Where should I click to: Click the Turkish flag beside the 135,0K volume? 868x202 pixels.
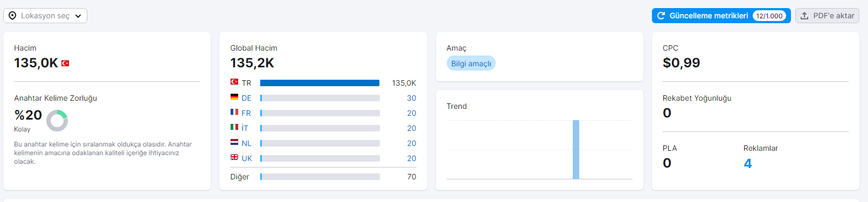[x=65, y=63]
